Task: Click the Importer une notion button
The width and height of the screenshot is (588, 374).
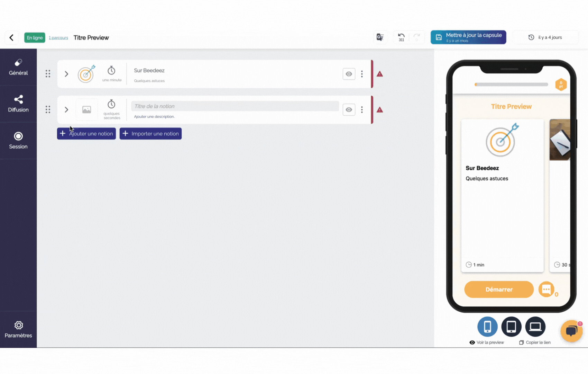Action: (150, 134)
